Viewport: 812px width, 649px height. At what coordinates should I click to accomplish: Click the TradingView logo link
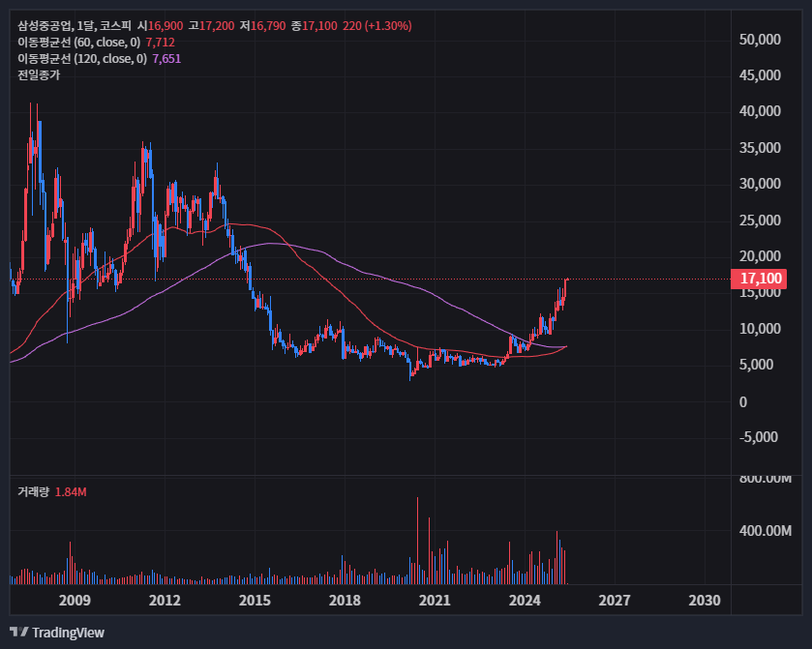(57, 633)
